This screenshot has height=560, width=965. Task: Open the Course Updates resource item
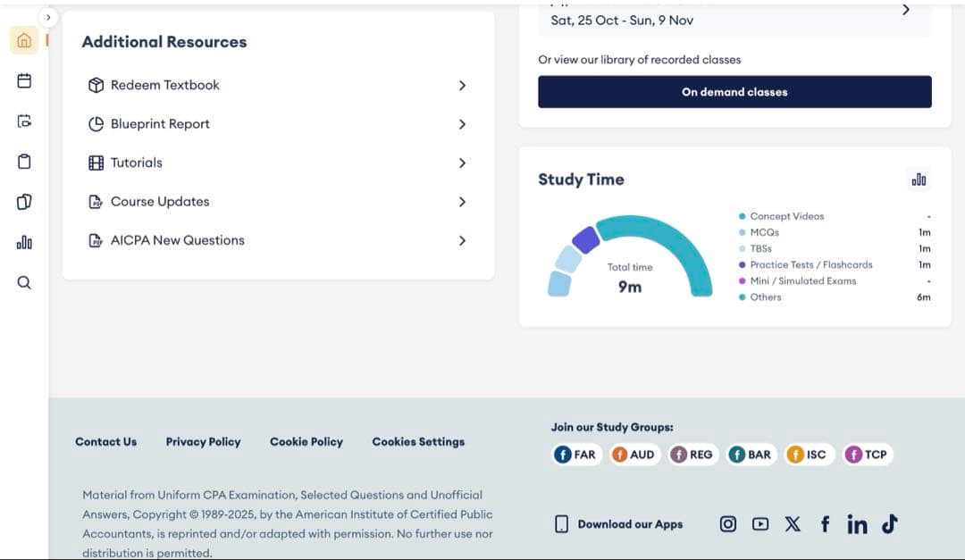click(x=159, y=202)
